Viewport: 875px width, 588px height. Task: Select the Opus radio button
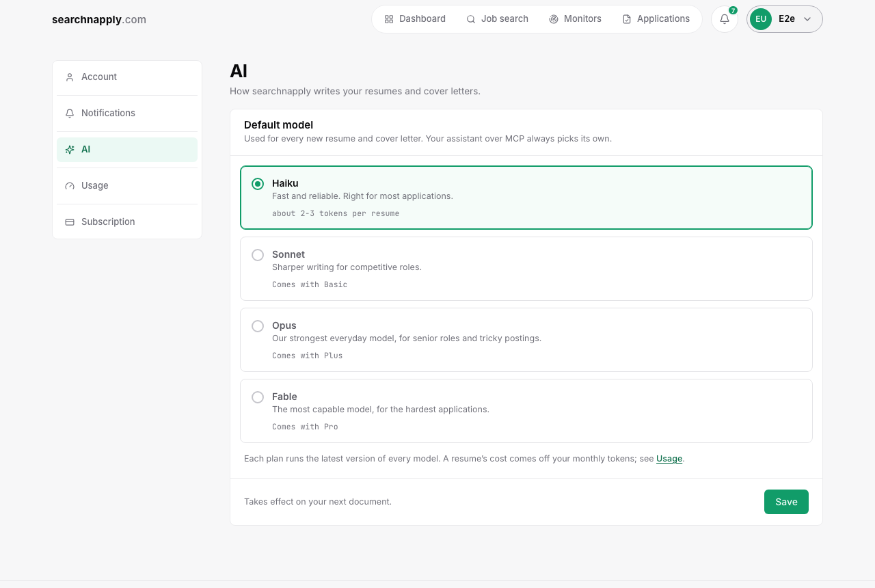point(258,326)
